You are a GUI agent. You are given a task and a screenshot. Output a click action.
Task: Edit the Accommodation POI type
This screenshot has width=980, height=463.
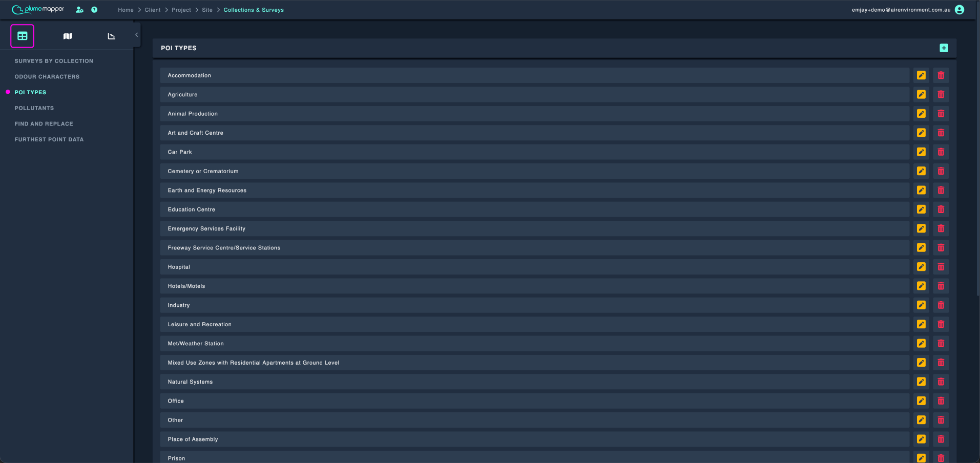click(x=921, y=75)
